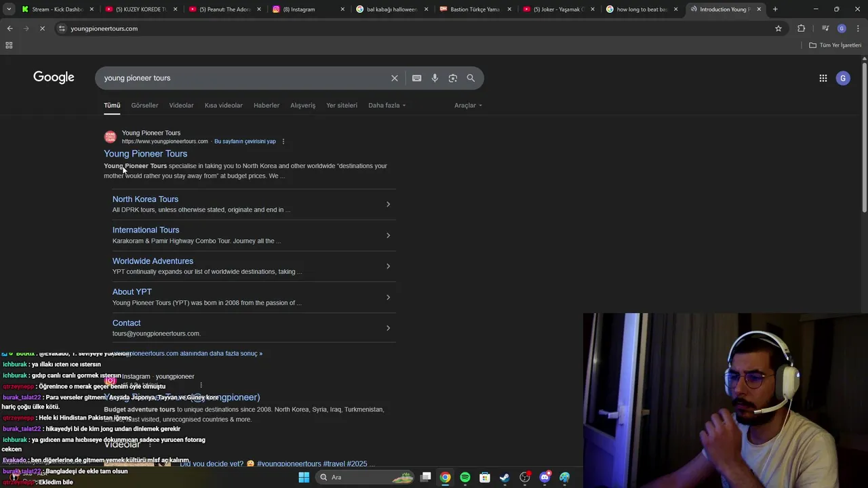Expand the Contact sitelink chevron
Screen dimensions: 868x488
click(x=388, y=328)
